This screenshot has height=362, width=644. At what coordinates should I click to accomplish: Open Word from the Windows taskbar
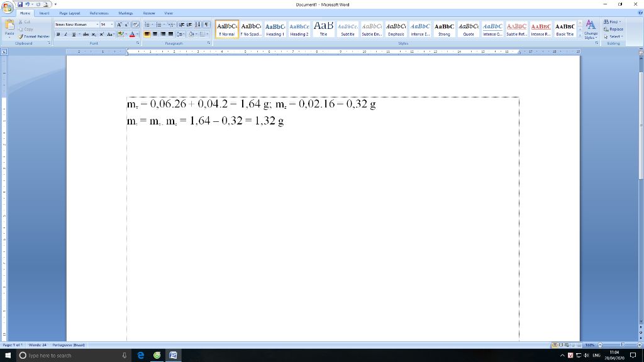point(174,356)
